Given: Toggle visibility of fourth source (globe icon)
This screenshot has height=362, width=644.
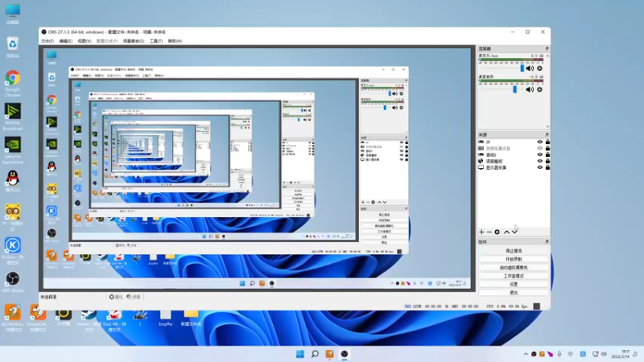Looking at the screenshot, I should pos(539,161).
